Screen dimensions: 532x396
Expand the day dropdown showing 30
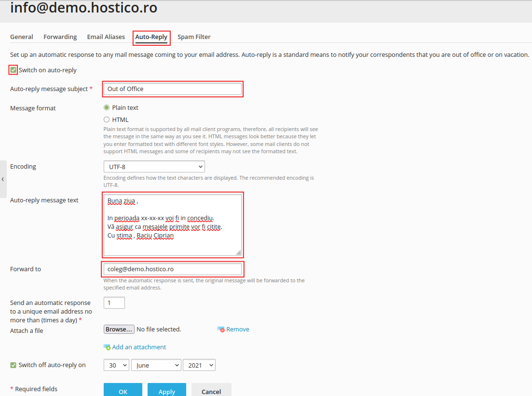[x=116, y=365]
